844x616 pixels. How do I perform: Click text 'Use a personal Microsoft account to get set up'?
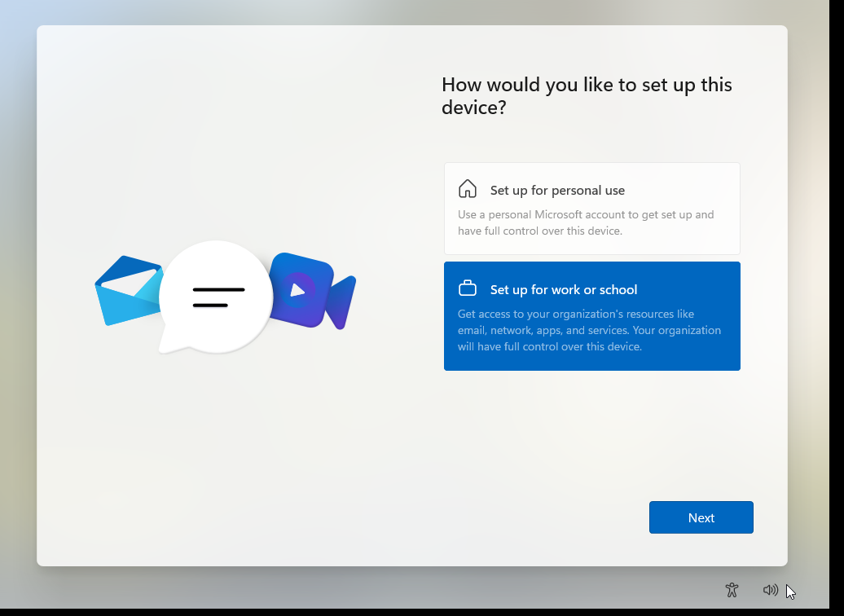[574, 214]
